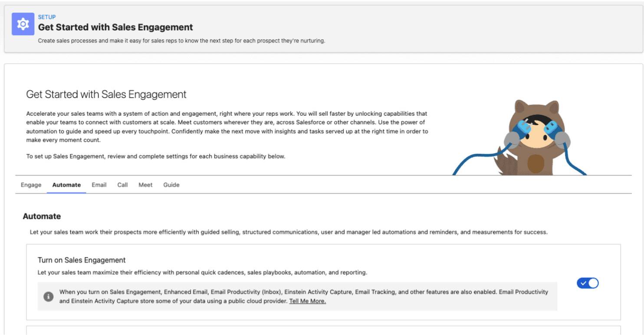Click the info icon in the notice box
The image size is (644, 335).
[x=48, y=297]
